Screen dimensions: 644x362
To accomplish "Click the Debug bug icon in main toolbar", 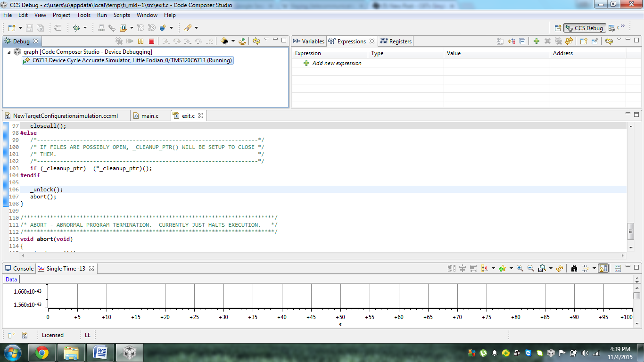I will pos(76,28).
